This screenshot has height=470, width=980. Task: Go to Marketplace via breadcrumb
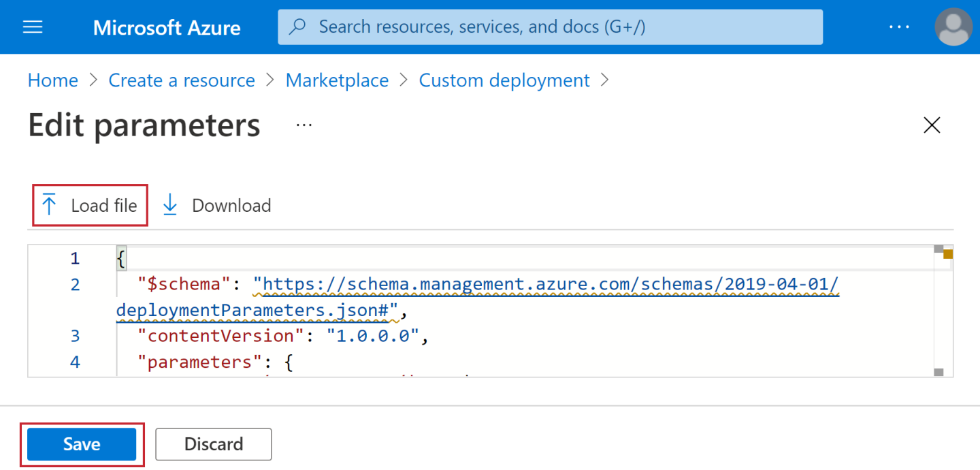337,80
